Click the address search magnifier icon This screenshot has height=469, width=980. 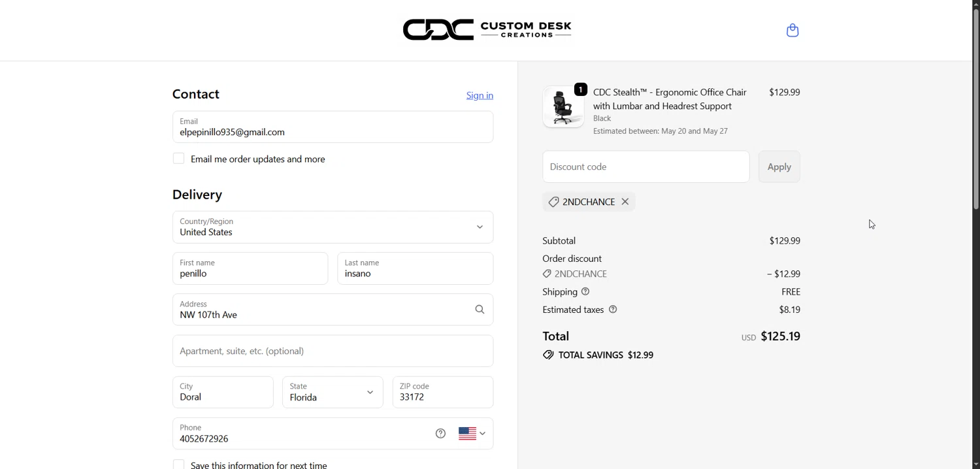(x=480, y=310)
